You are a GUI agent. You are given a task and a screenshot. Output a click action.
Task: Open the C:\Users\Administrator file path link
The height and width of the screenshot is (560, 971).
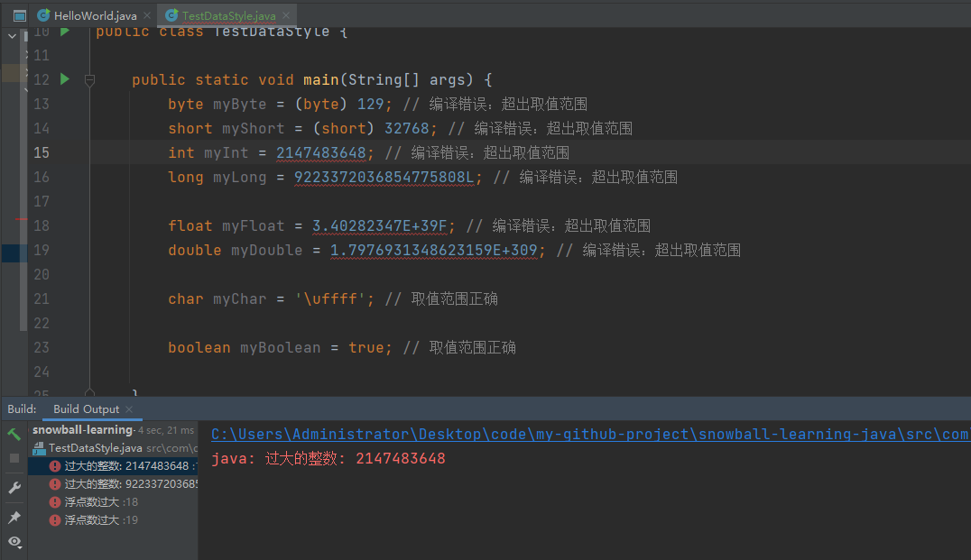tap(590, 435)
